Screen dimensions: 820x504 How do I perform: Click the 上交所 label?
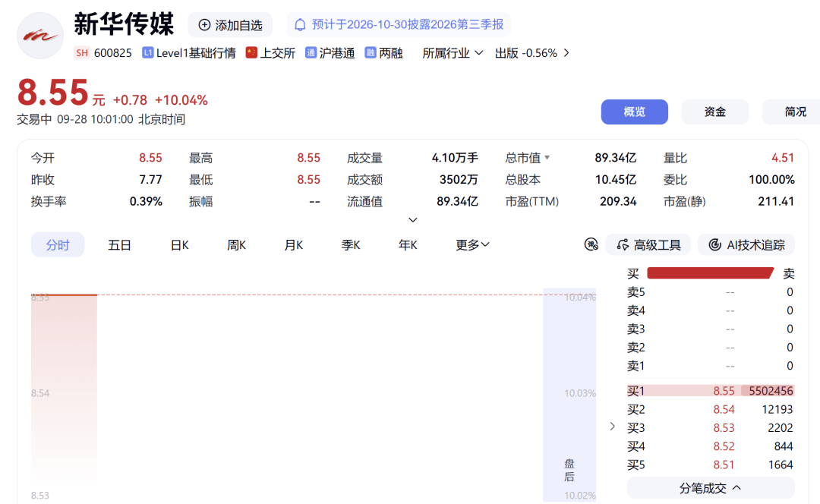278,53
